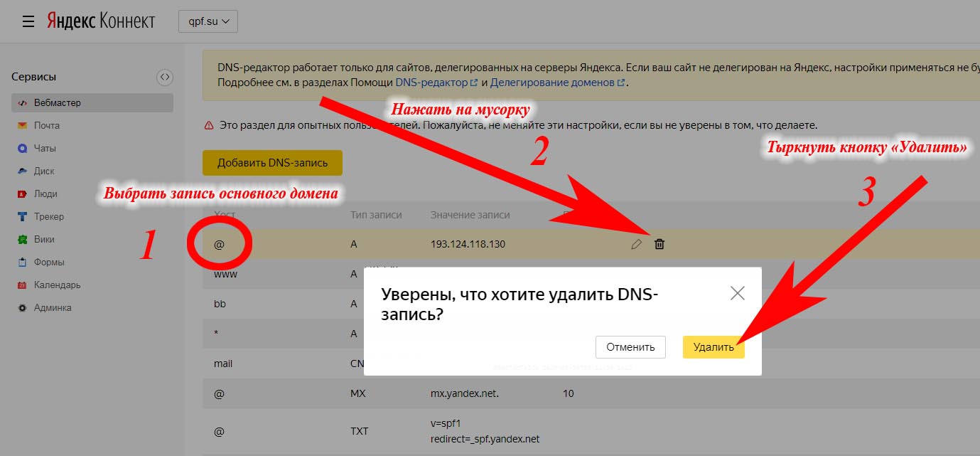
Task: Click the TXT record type cell
Action: [360, 431]
